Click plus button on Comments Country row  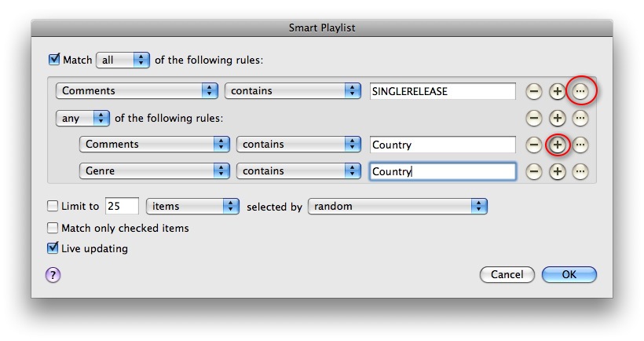557,145
